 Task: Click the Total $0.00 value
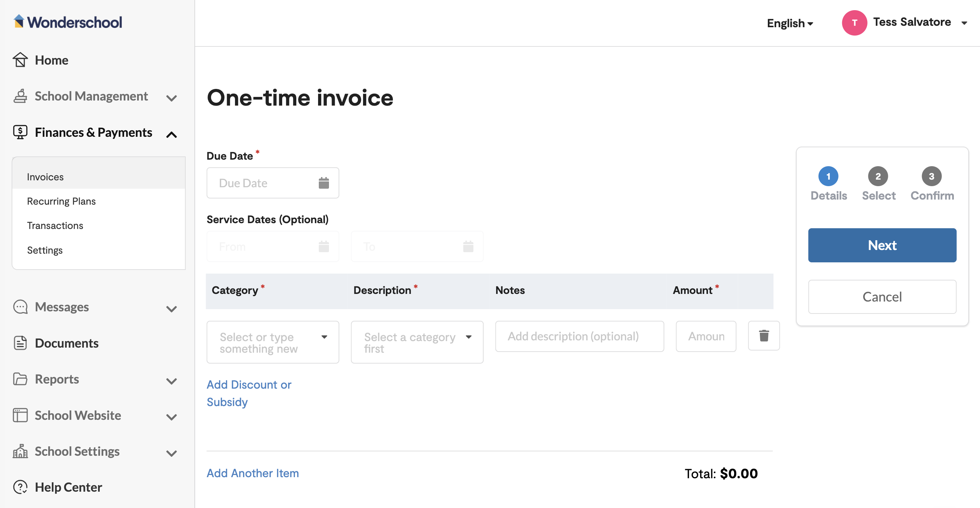pyautogui.click(x=739, y=474)
